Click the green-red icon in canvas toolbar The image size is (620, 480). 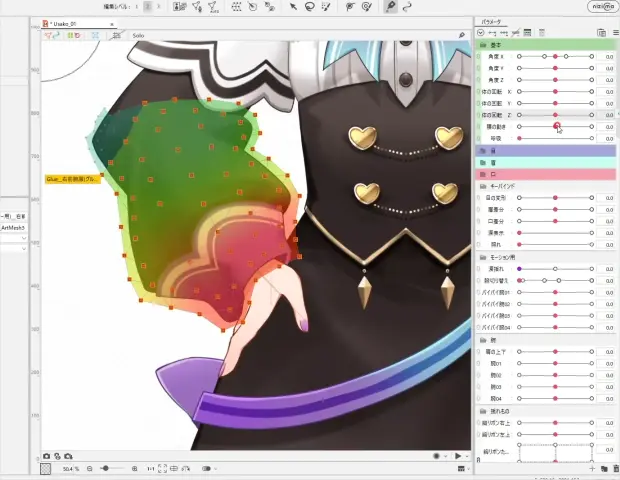(74, 36)
